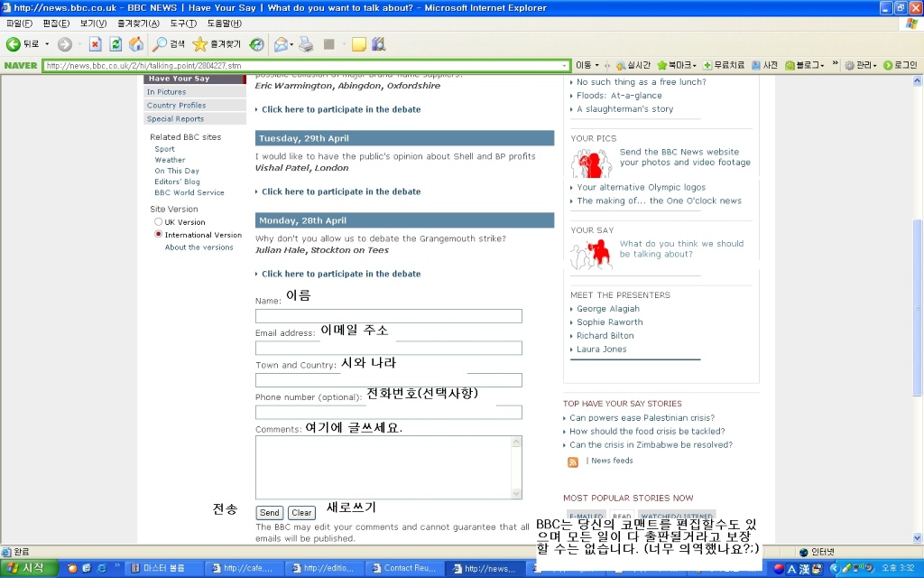This screenshot has height=578, width=924.
Task: Select the International Version radio button
Action: (x=158, y=234)
